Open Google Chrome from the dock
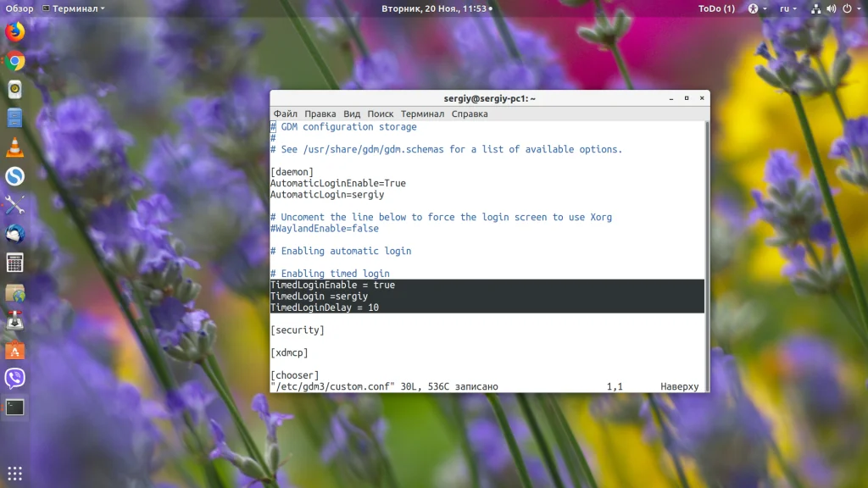The width and height of the screenshot is (868, 488). click(14, 61)
